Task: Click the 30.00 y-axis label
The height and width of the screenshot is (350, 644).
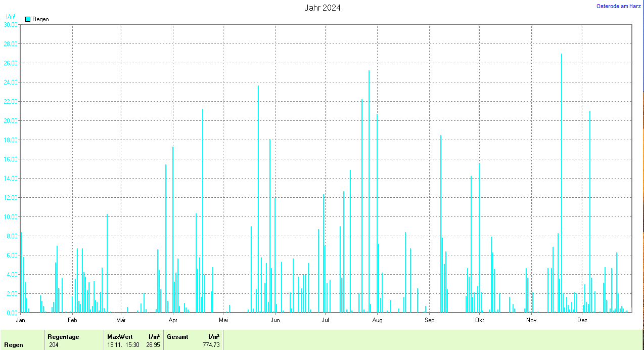Action: point(10,24)
